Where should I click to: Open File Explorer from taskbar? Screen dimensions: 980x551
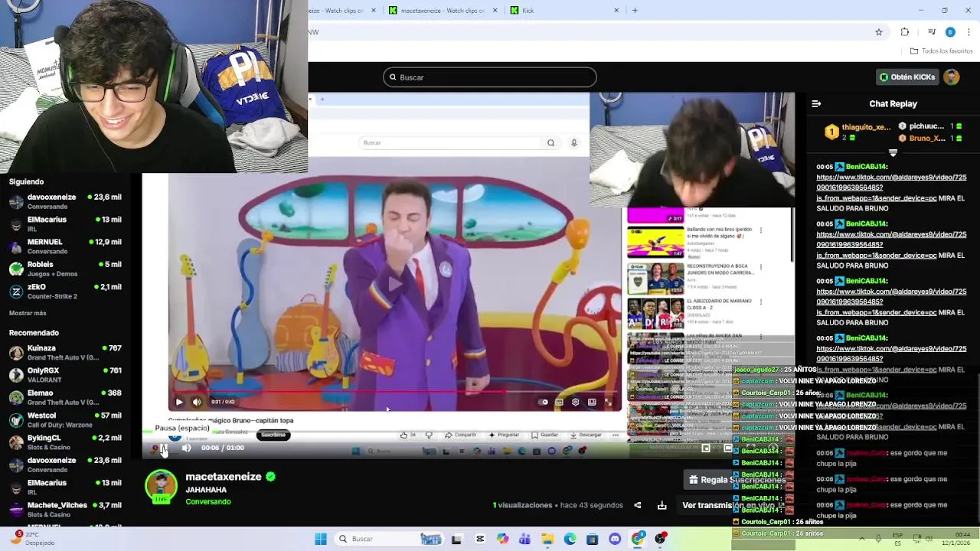click(x=547, y=539)
